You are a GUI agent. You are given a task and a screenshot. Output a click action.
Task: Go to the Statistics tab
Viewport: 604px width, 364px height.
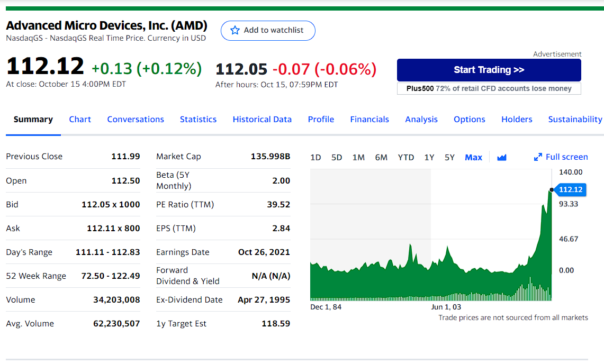(199, 120)
